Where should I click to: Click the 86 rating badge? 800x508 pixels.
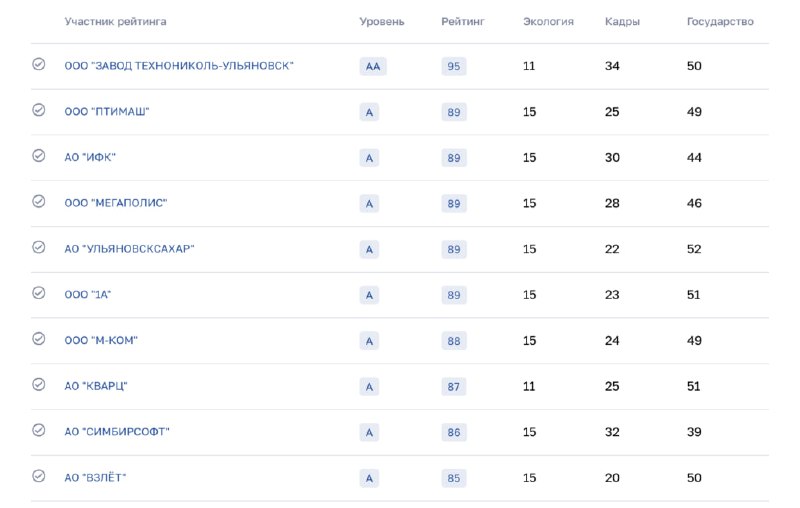pos(454,433)
